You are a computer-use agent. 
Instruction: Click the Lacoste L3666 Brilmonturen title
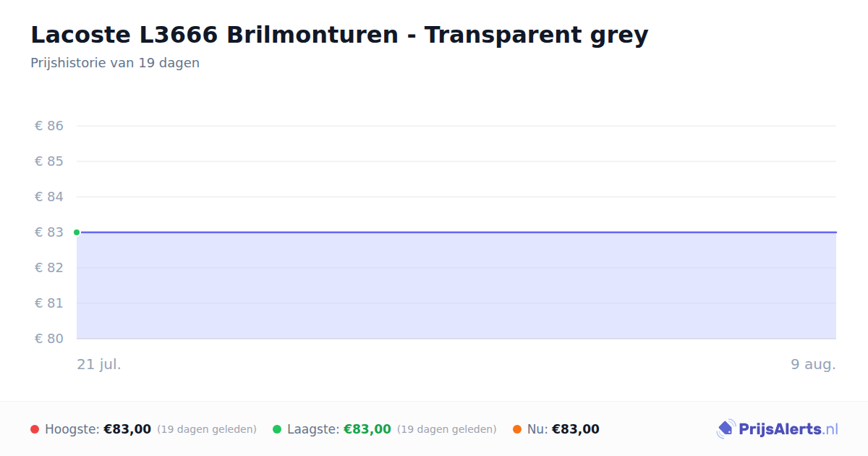point(339,35)
